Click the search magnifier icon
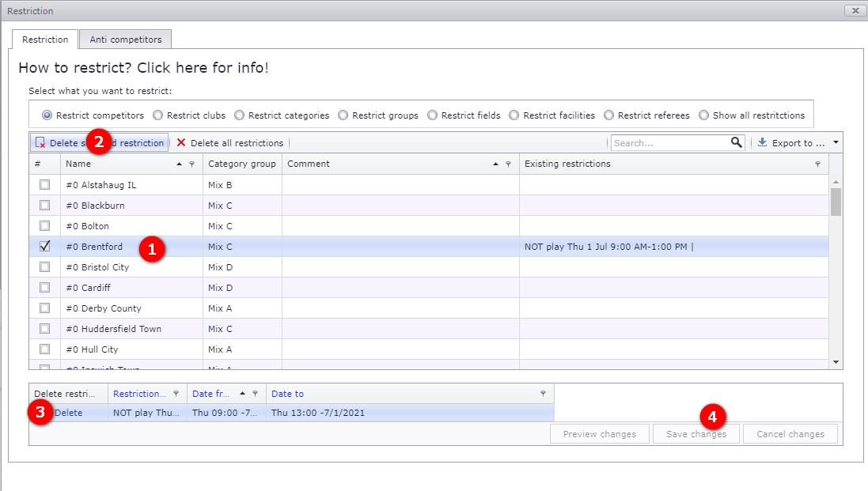Viewport: 868px width, 491px height. [736, 142]
